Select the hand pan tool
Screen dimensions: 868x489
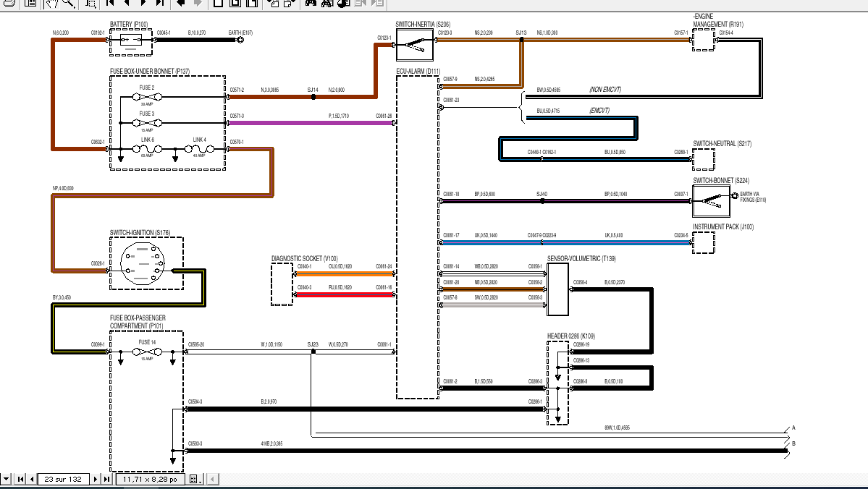point(51,4)
